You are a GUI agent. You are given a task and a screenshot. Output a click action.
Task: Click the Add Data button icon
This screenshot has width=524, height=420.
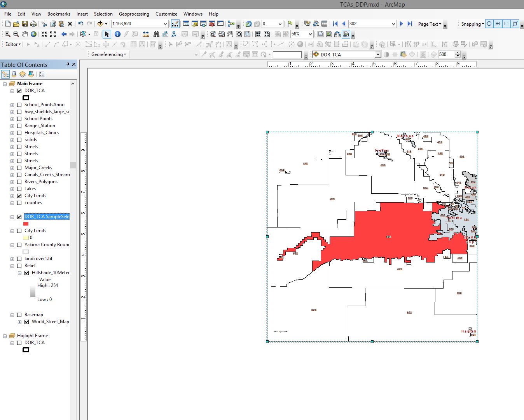point(100,24)
